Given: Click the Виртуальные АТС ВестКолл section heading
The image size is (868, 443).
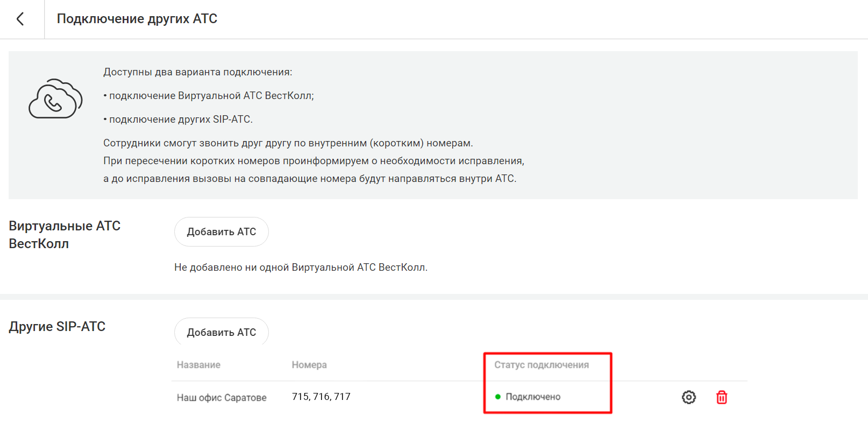Looking at the screenshot, I should (x=65, y=235).
